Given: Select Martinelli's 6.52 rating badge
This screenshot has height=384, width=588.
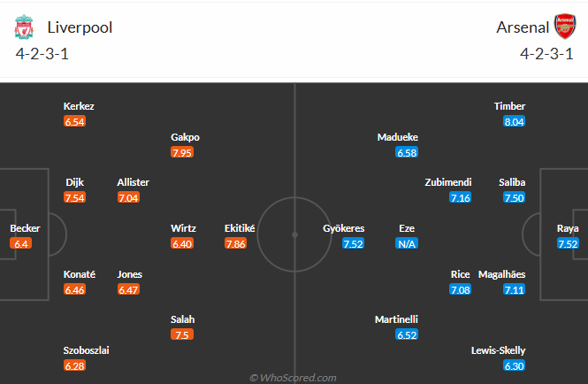Looking at the screenshot, I should [407, 334].
